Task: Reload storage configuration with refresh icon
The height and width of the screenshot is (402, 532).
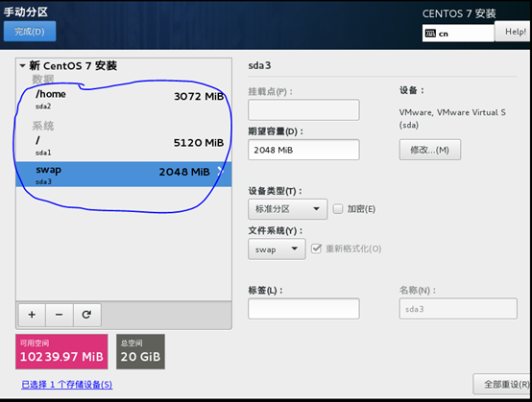Action: [x=86, y=315]
